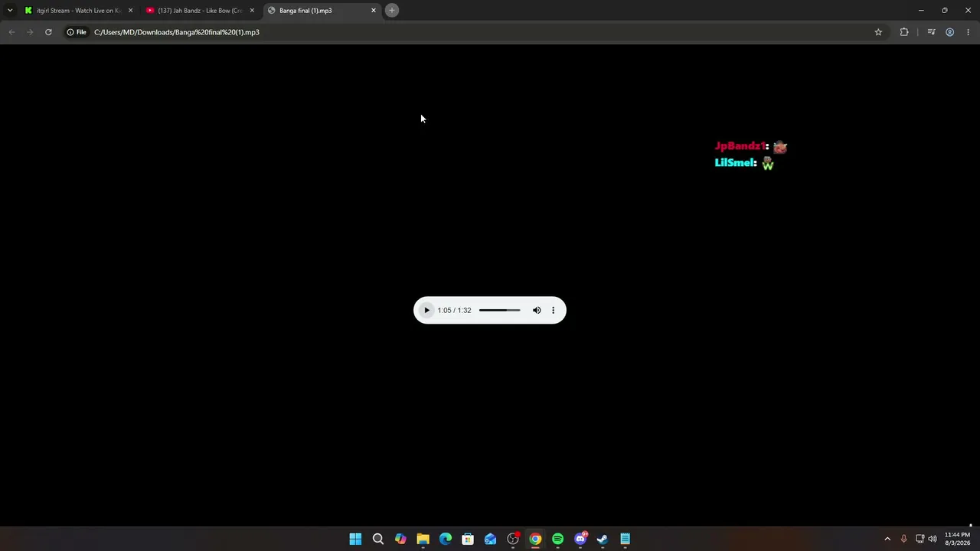Close the Kick stream tab
980x551 pixels.
[130, 11]
